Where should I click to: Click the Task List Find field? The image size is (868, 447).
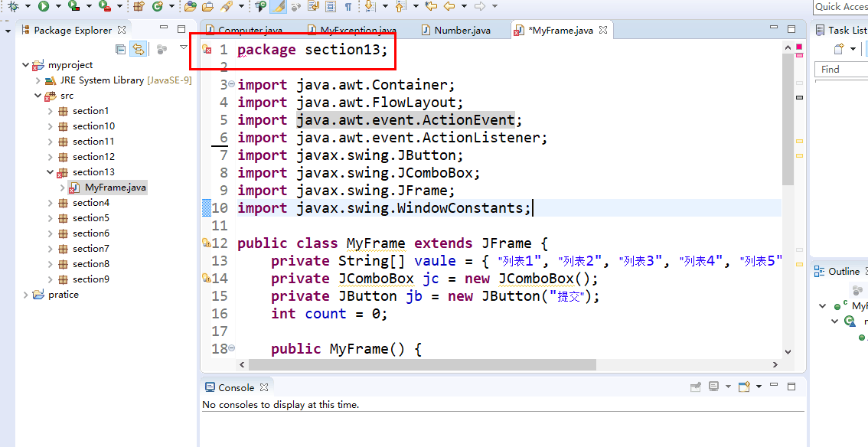(x=841, y=69)
